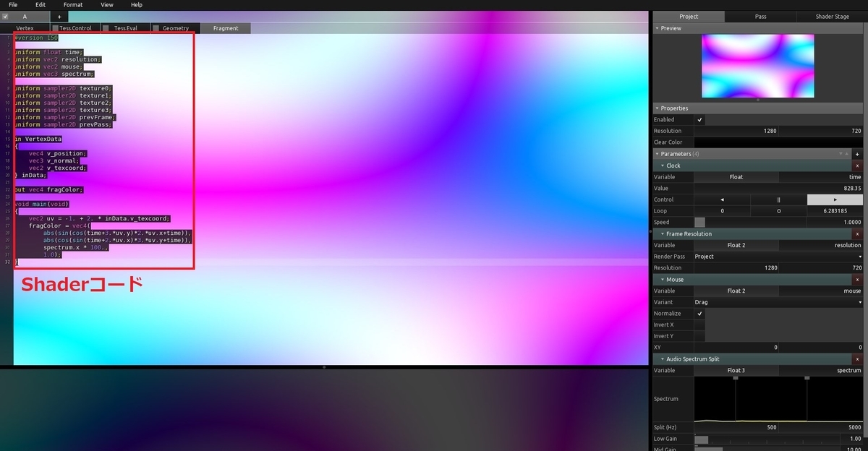Pause the Clock time playback
The width and height of the screenshot is (868, 451).
(778, 199)
